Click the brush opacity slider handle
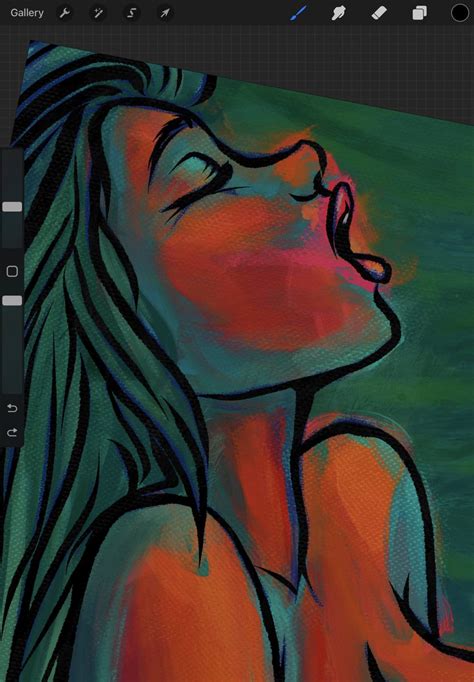 pos(12,301)
